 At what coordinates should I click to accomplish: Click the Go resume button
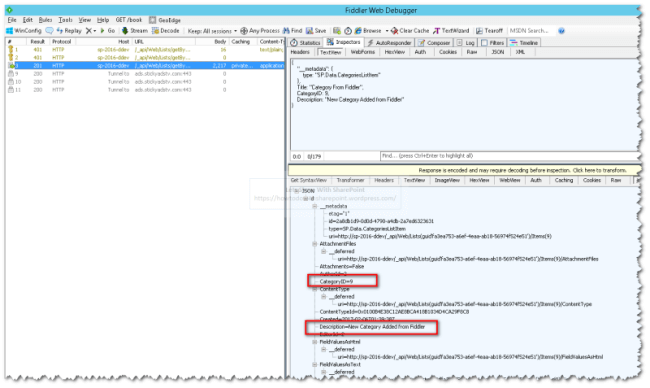(108, 31)
